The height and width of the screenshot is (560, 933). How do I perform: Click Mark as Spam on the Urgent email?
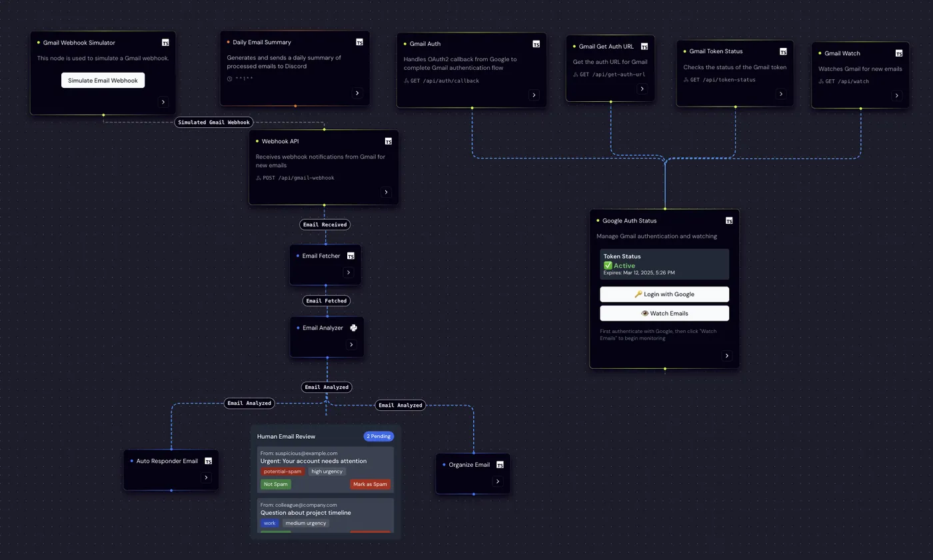click(x=370, y=484)
